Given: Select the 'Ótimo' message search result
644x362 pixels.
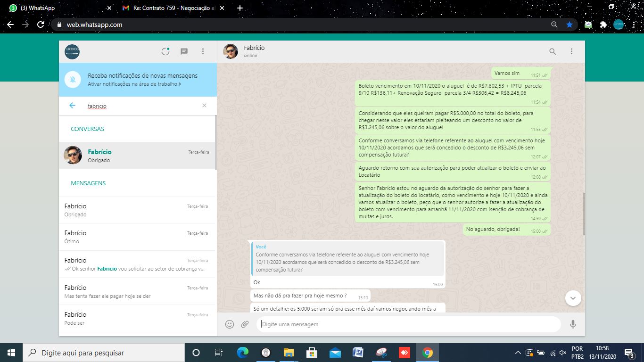Looking at the screenshot, I should [x=137, y=237].
